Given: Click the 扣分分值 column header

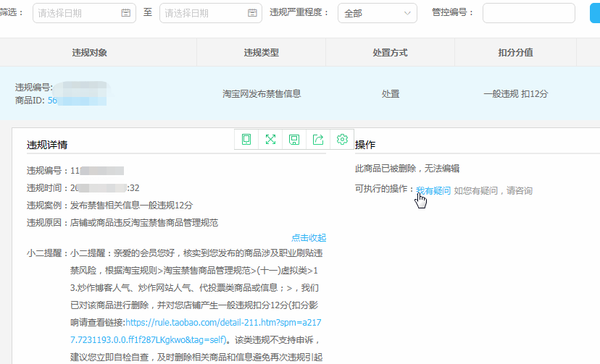Looking at the screenshot, I should pos(515,53).
